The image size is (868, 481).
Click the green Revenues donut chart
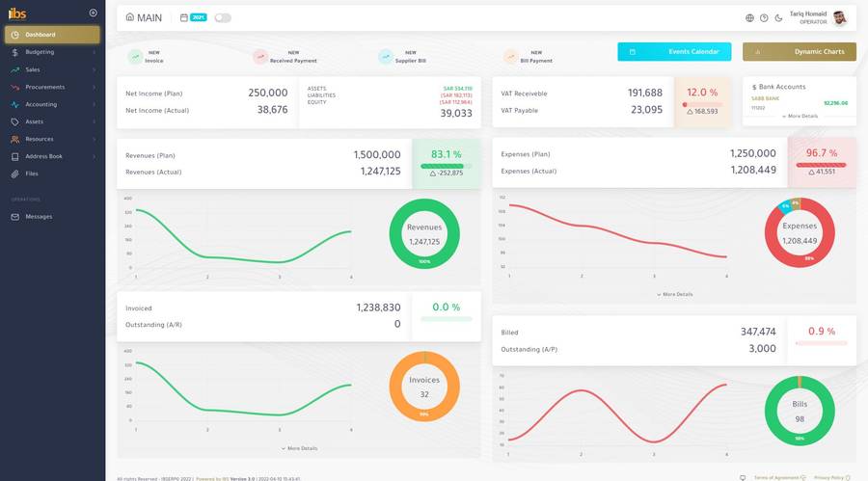pyautogui.click(x=424, y=233)
